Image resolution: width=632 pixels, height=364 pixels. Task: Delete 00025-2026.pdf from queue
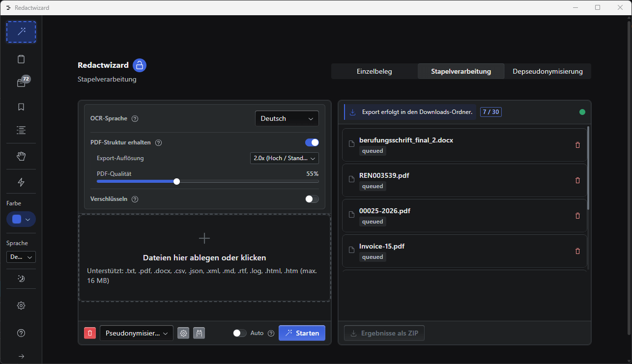(577, 216)
